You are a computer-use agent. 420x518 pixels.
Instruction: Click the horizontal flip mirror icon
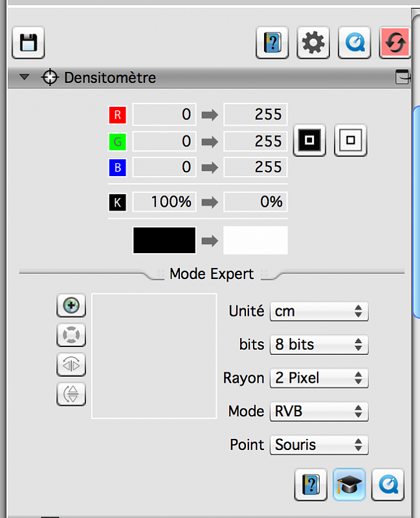(x=71, y=365)
